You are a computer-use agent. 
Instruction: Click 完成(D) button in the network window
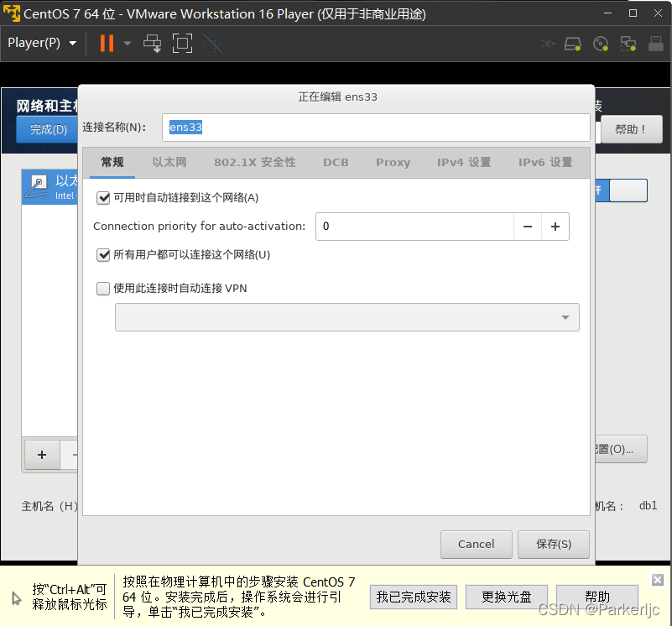(x=48, y=129)
